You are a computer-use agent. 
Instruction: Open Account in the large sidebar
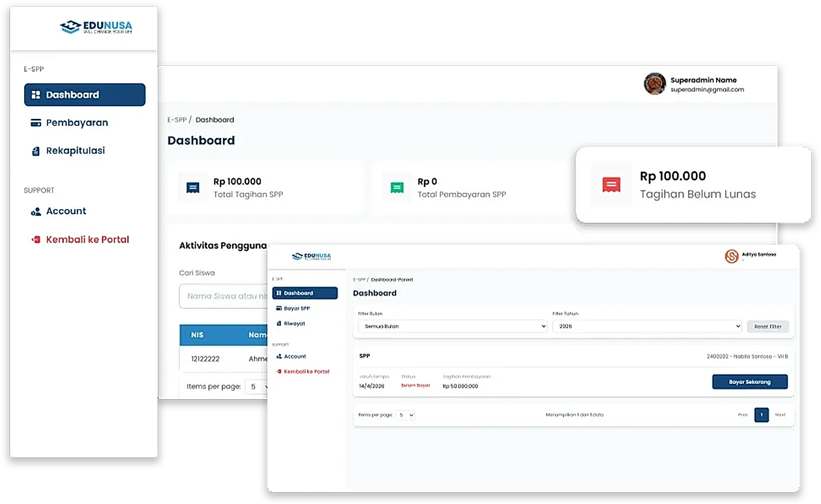[66, 211]
